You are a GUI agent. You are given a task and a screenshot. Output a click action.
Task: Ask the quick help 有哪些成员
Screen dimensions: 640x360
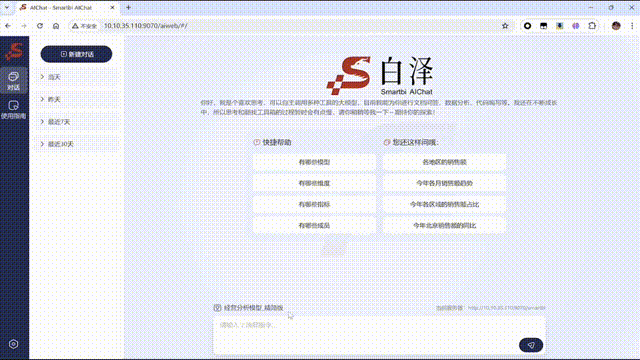pos(314,225)
